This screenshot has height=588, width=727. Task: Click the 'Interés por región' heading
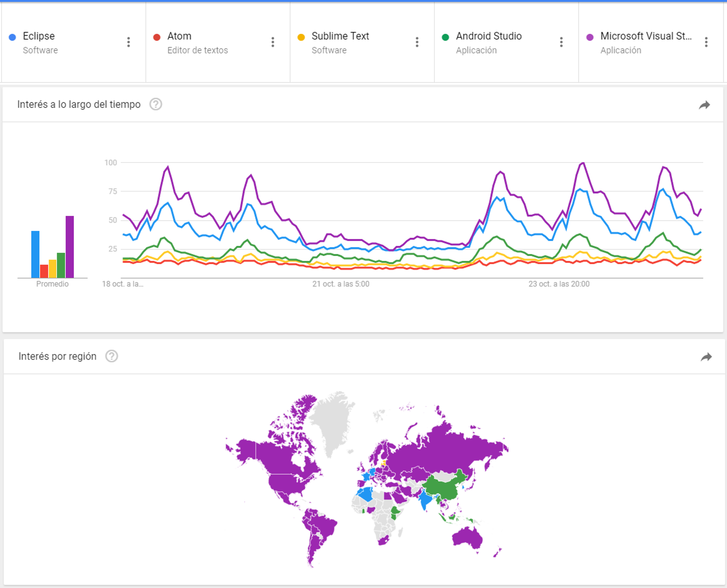(x=57, y=356)
